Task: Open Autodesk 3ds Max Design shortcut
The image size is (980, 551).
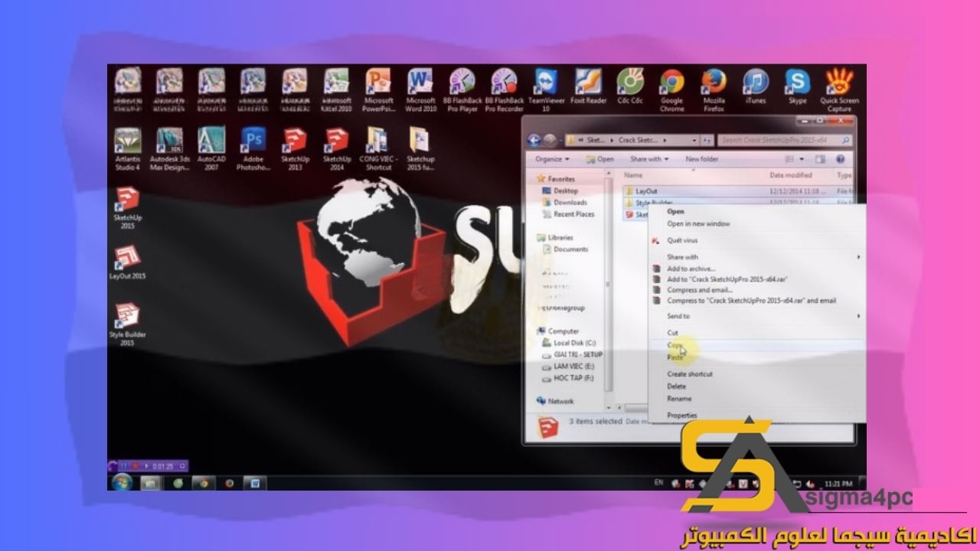Action: tap(169, 149)
